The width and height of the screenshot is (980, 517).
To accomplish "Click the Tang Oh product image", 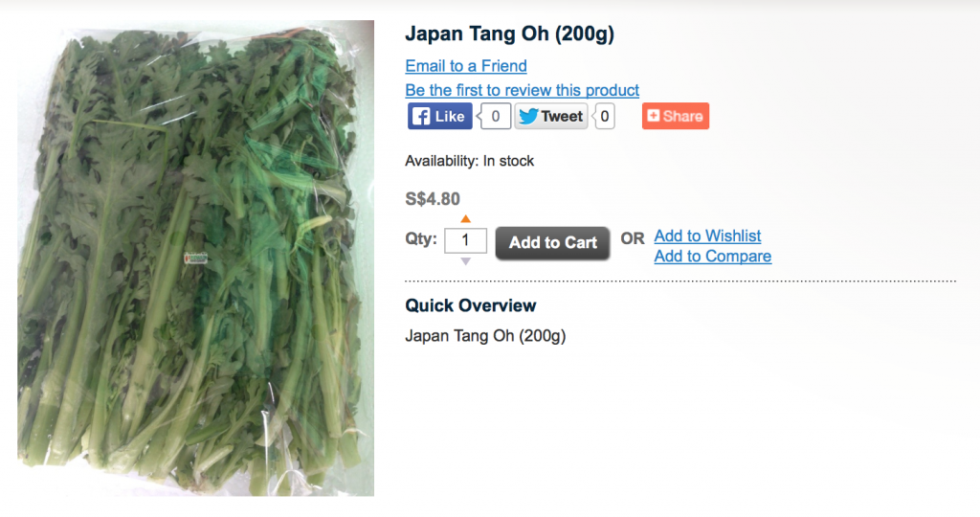I will click(195, 258).
